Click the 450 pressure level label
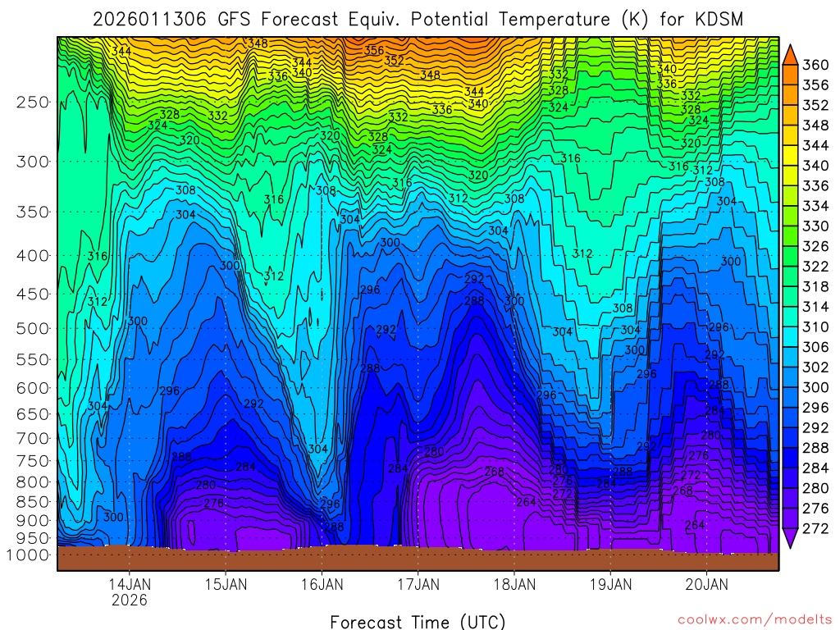Viewport: 840px width, 630px height. click(33, 294)
